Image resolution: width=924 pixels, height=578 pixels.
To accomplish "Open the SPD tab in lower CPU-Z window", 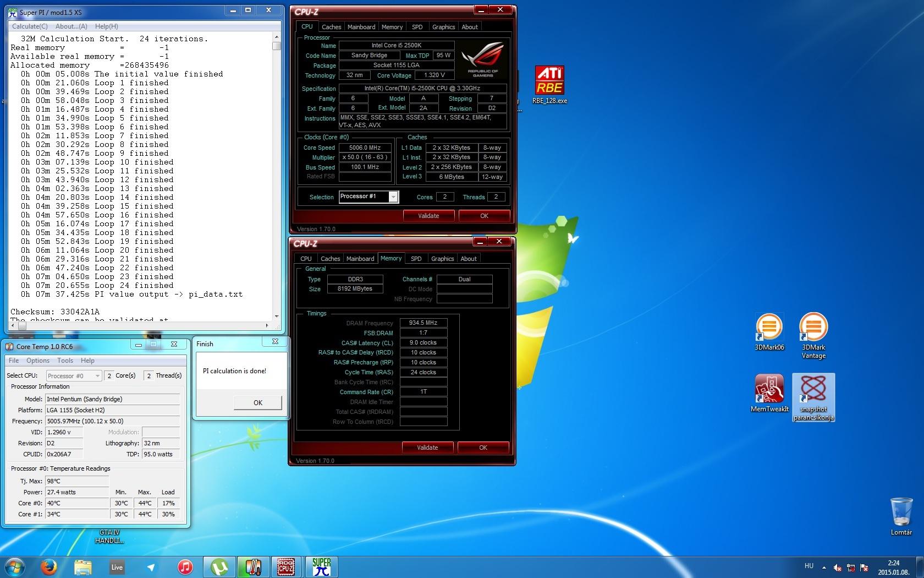I will pos(416,259).
